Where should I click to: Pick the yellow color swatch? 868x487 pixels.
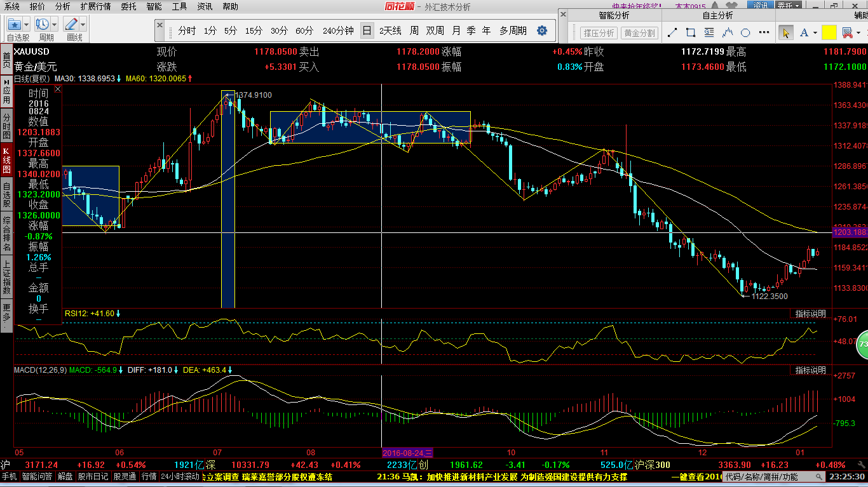point(829,32)
